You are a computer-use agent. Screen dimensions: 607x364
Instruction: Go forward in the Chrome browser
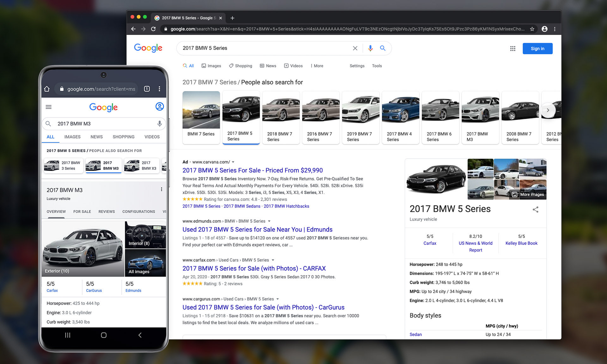pyautogui.click(x=143, y=29)
